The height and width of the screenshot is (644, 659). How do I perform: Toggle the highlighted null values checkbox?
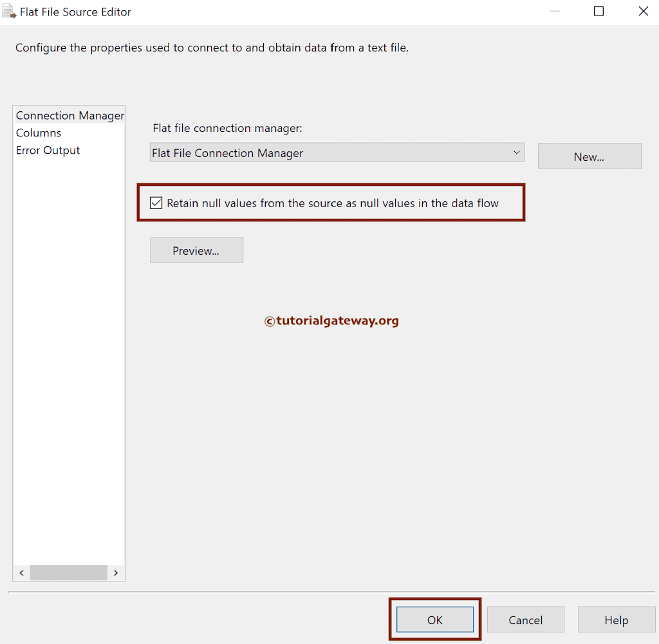156,203
